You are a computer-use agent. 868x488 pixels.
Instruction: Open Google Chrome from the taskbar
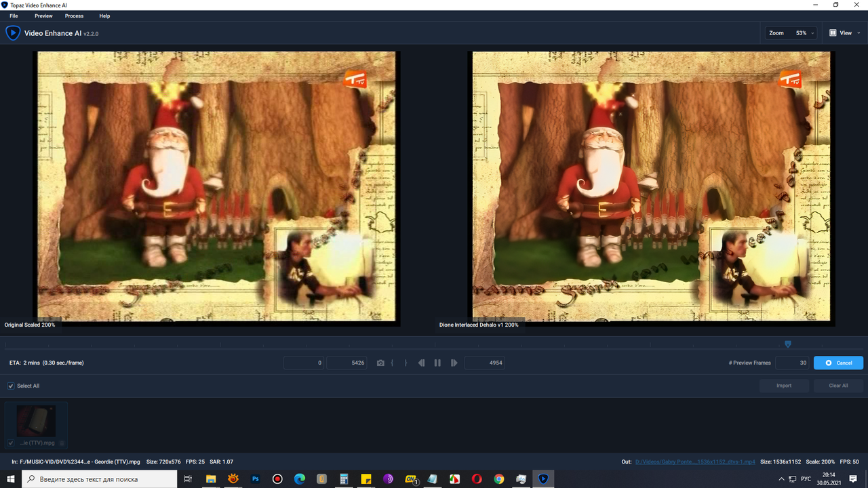(x=499, y=479)
